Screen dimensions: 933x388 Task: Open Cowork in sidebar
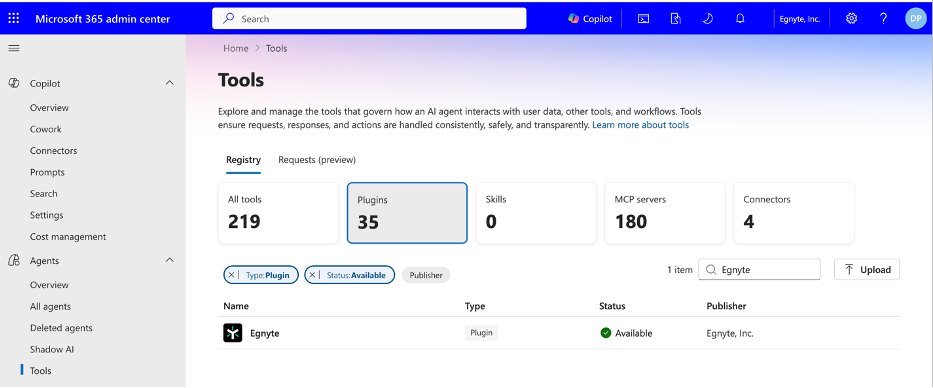coord(46,129)
